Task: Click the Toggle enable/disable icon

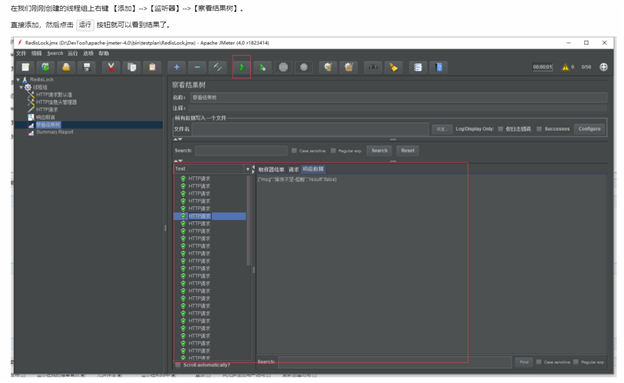Action: pyautogui.click(x=218, y=67)
